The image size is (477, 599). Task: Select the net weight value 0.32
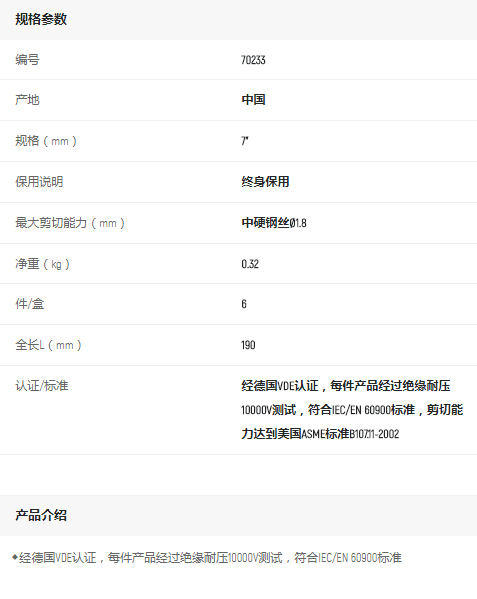250,264
